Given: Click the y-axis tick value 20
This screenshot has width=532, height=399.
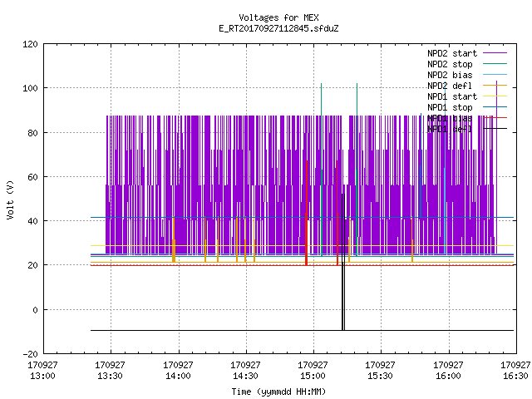Looking at the screenshot, I should pyautogui.click(x=33, y=265).
